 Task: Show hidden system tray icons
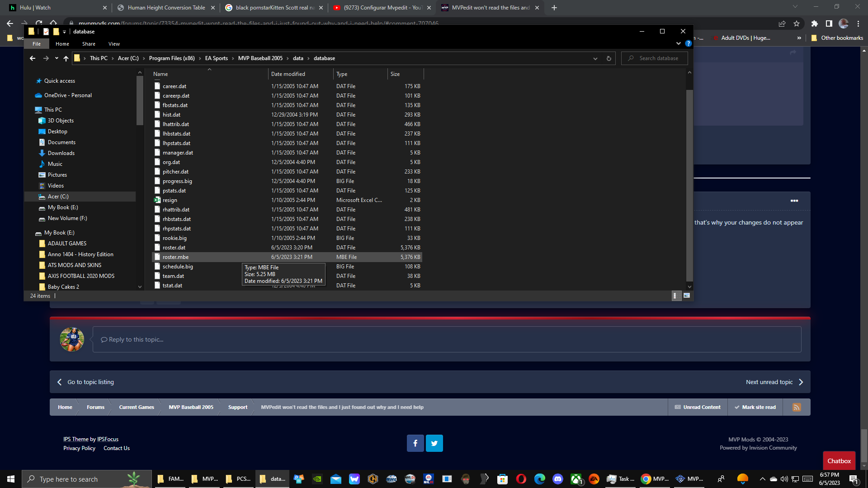pos(763,479)
